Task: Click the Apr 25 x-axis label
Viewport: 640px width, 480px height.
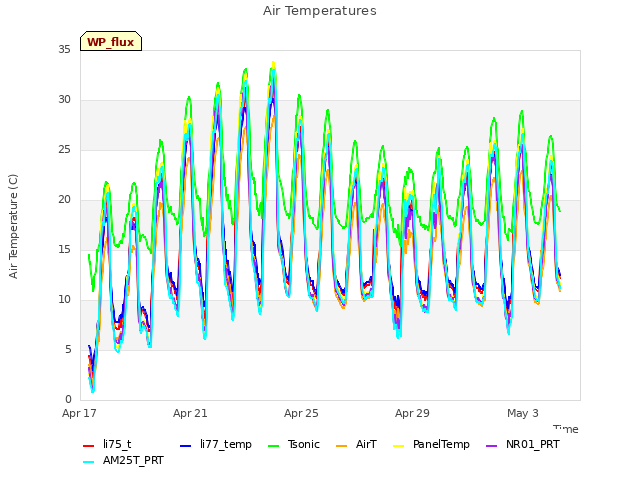Action: click(301, 413)
